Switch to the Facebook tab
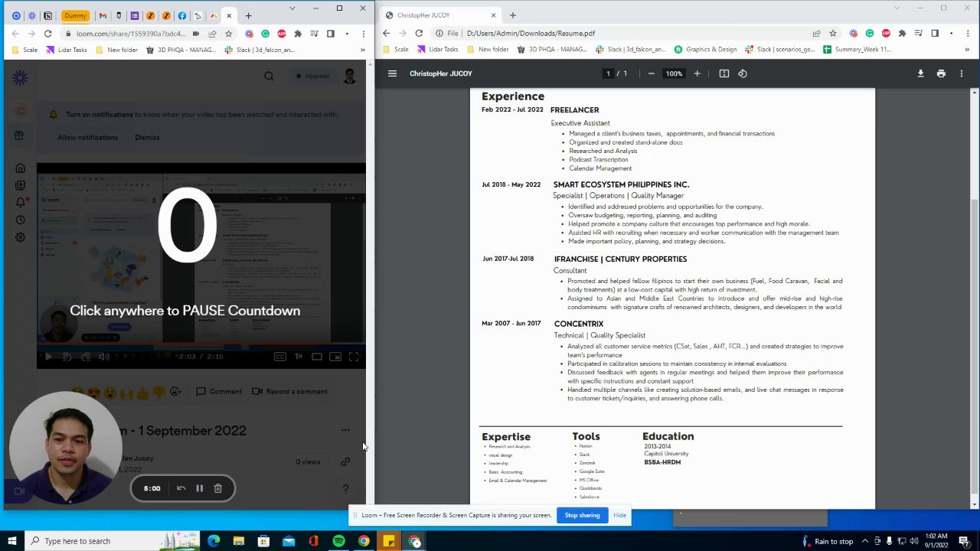 coord(181,15)
